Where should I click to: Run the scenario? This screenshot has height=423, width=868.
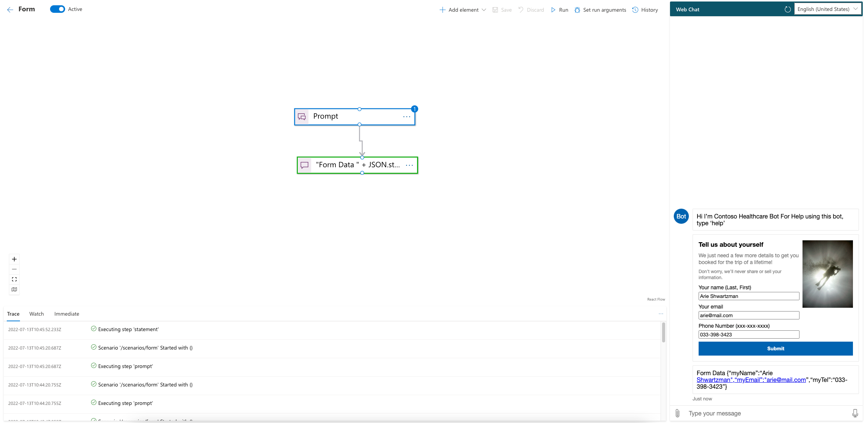(x=559, y=10)
